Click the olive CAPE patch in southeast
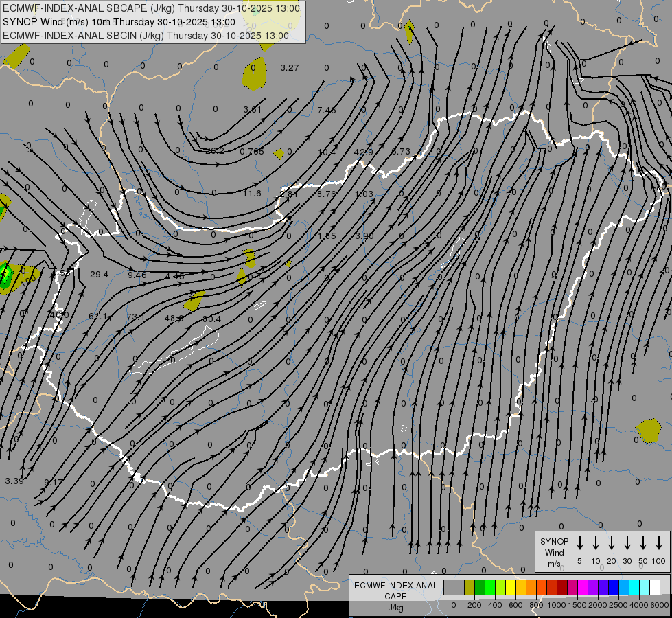This screenshot has width=672, height=618. click(649, 431)
